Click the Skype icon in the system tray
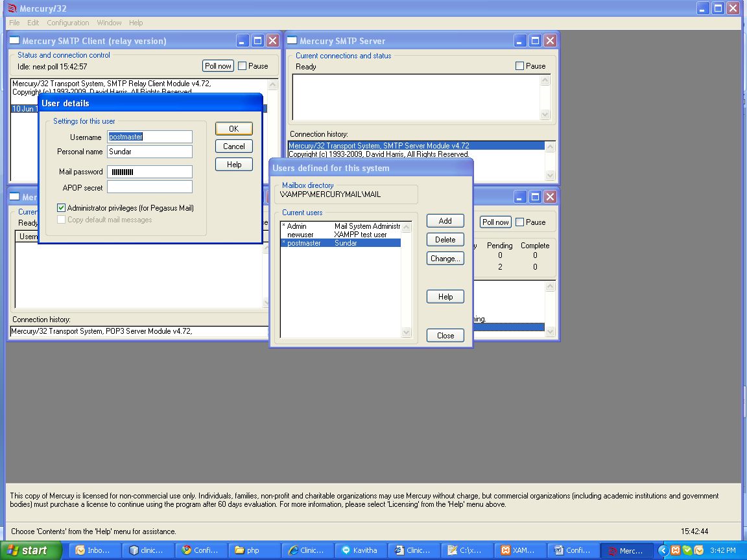The width and height of the screenshot is (747, 560). pyautogui.click(x=687, y=551)
